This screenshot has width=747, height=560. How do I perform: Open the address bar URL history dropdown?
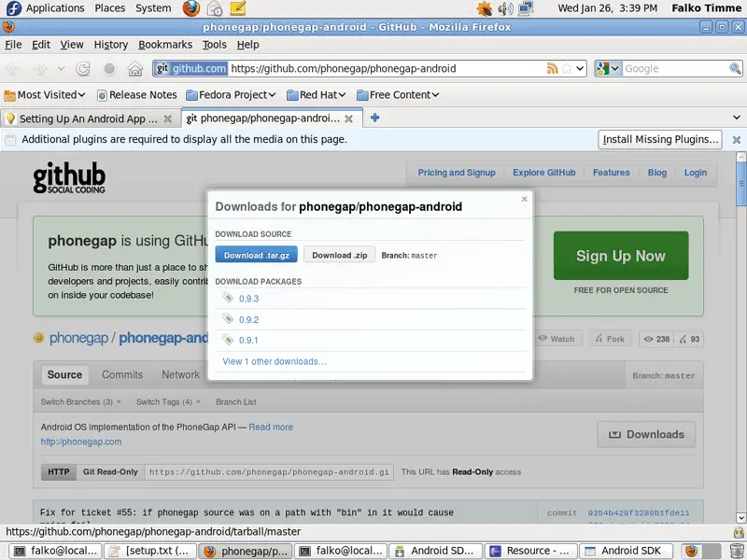[580, 68]
